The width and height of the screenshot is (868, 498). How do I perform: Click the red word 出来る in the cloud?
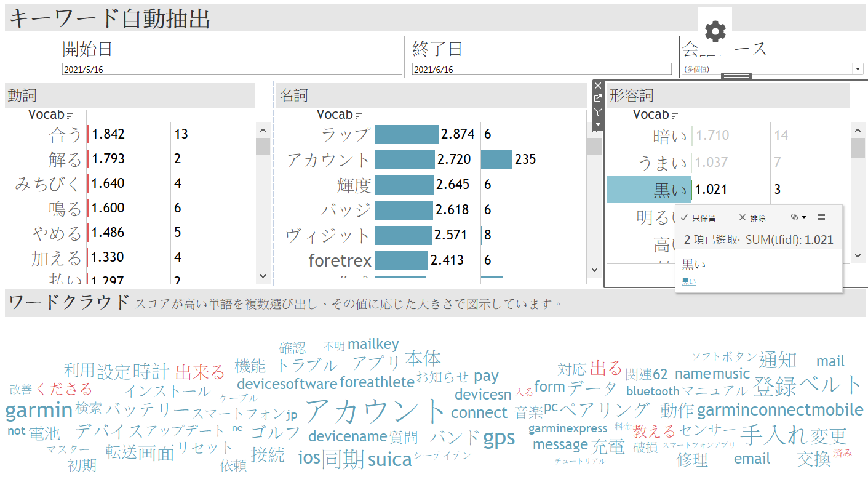201,372
